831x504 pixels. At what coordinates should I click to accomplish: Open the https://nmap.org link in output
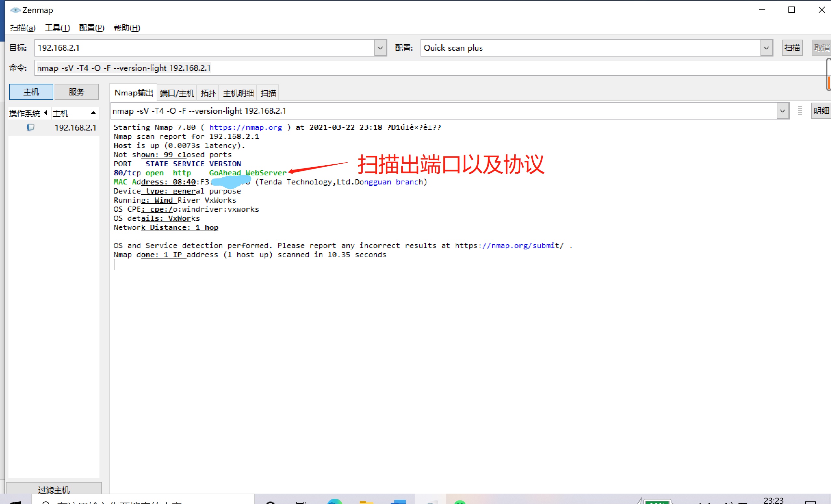[x=245, y=127]
